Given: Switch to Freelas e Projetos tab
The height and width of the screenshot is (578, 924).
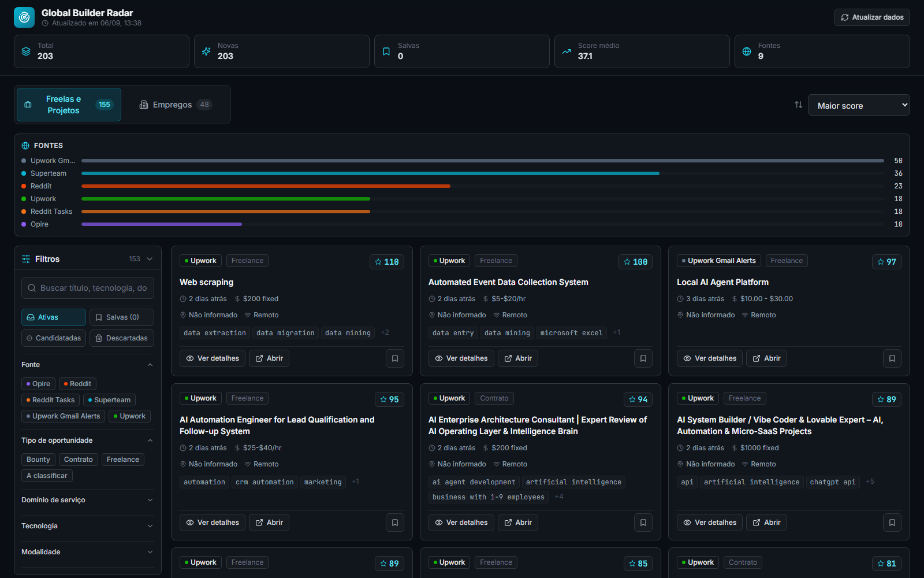Looking at the screenshot, I should tap(69, 105).
